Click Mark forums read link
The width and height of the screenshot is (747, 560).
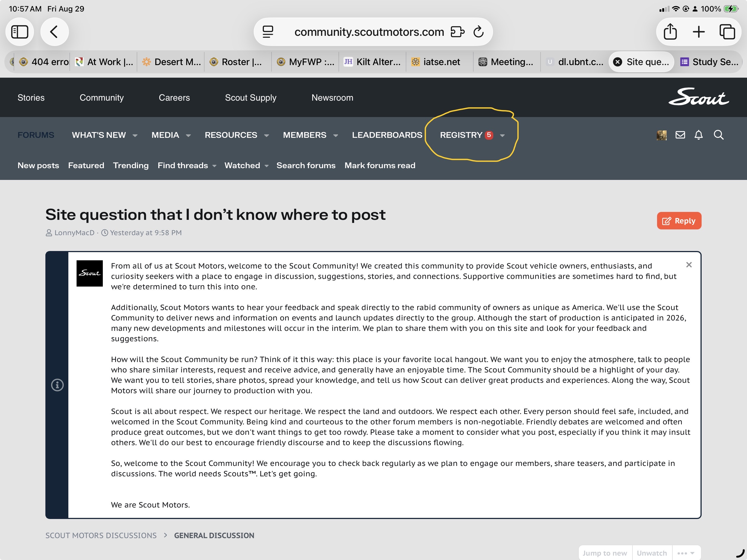380,165
